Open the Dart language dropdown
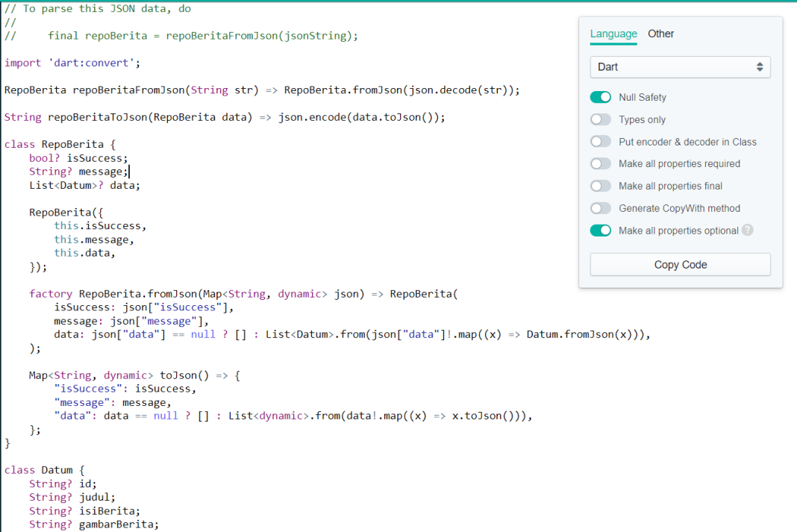 pyautogui.click(x=679, y=67)
